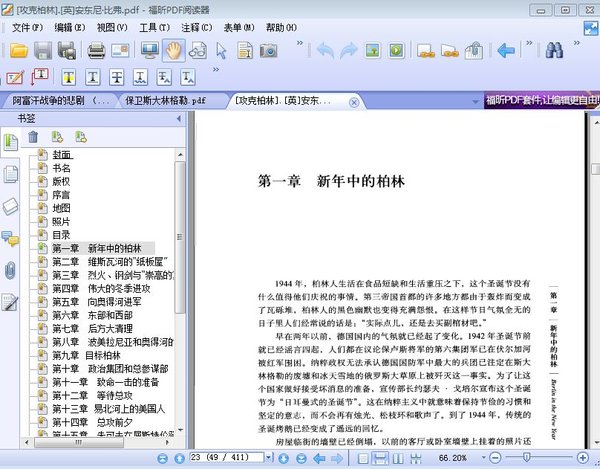The height and width of the screenshot is (469, 600).
Task: Select the image annotation tool with tree picture
Action: 373,50
